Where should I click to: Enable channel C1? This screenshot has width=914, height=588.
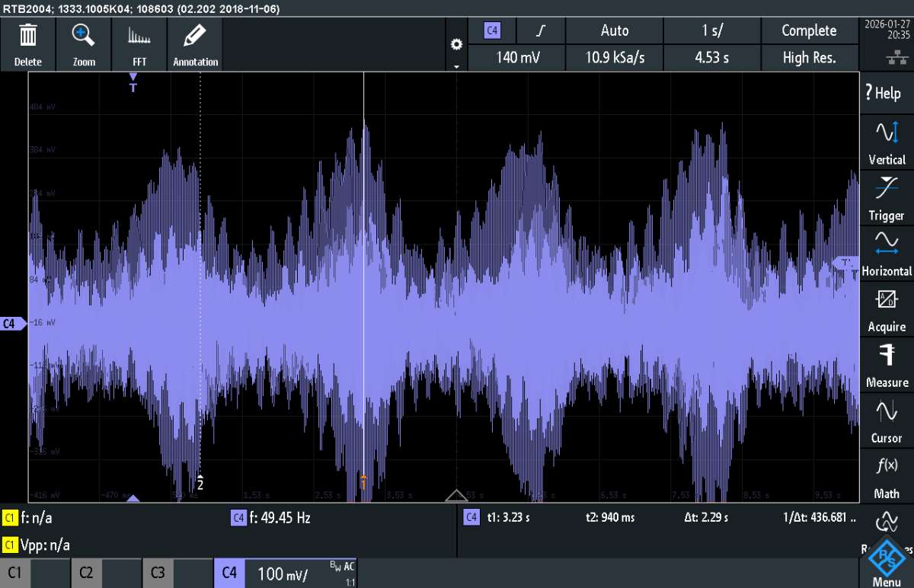tap(36, 573)
